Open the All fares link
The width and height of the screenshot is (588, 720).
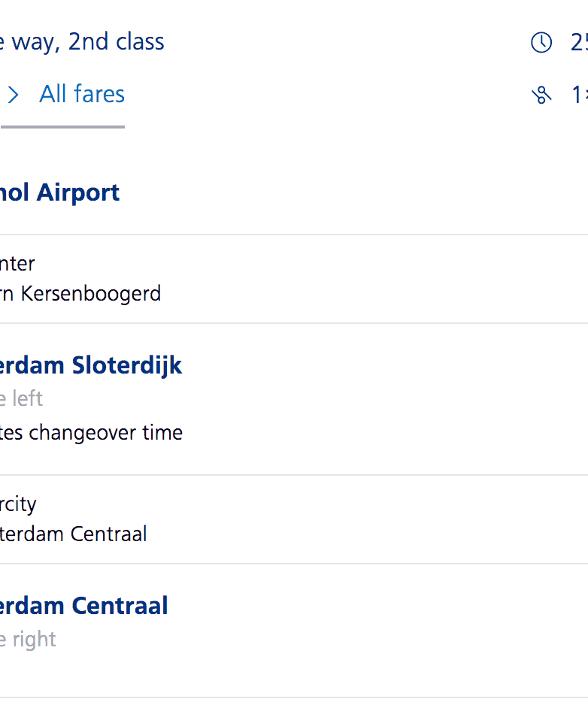[x=82, y=95]
